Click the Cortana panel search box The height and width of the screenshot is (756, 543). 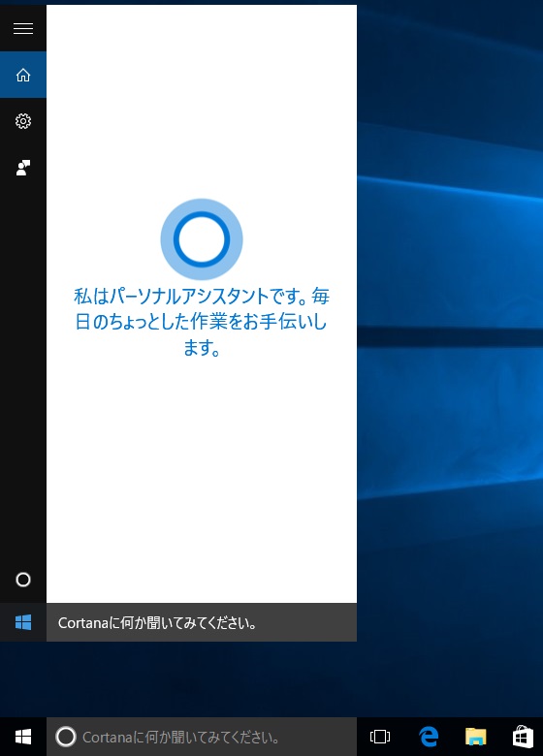click(202, 622)
